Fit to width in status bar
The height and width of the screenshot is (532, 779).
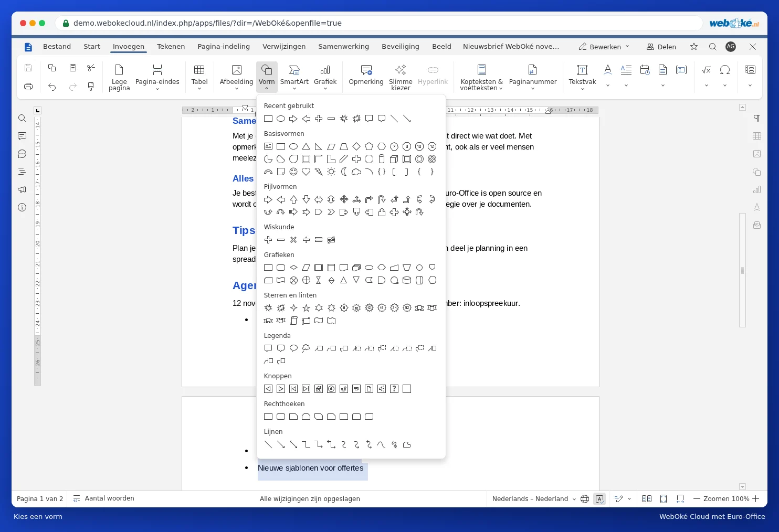coord(680,499)
